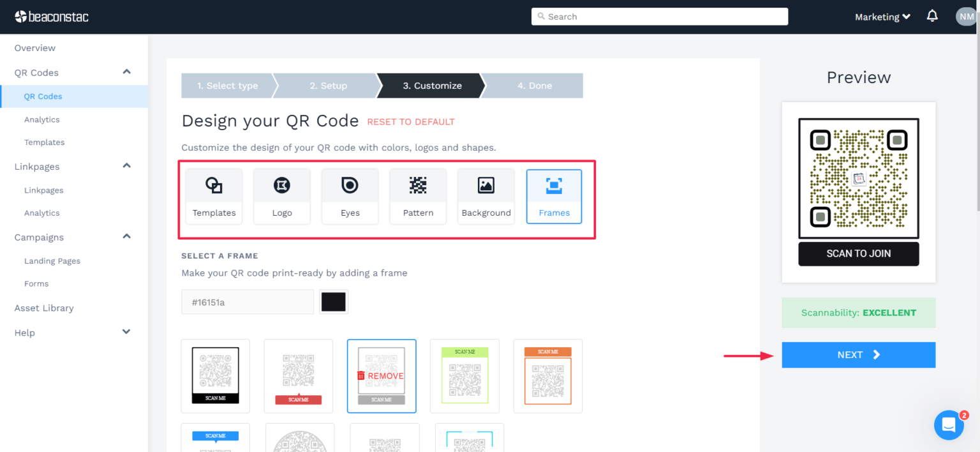Click RESET TO DEFAULT link
The height and width of the screenshot is (452, 980).
[x=411, y=122]
